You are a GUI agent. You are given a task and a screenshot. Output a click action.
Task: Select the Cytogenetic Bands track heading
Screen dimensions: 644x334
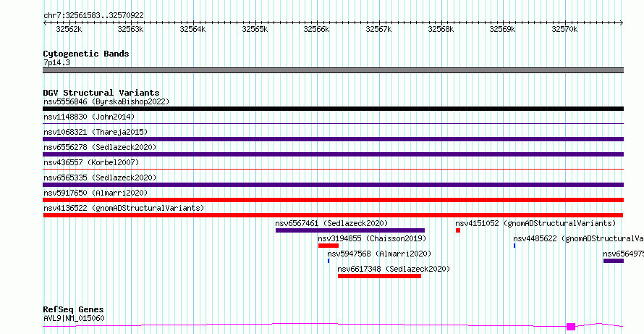point(86,54)
